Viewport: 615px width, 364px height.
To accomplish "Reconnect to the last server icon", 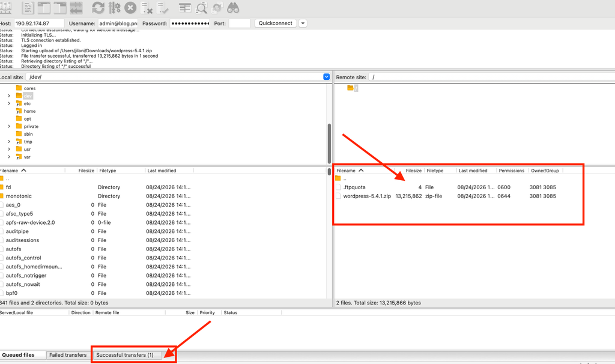I will pyautogui.click(x=162, y=8).
